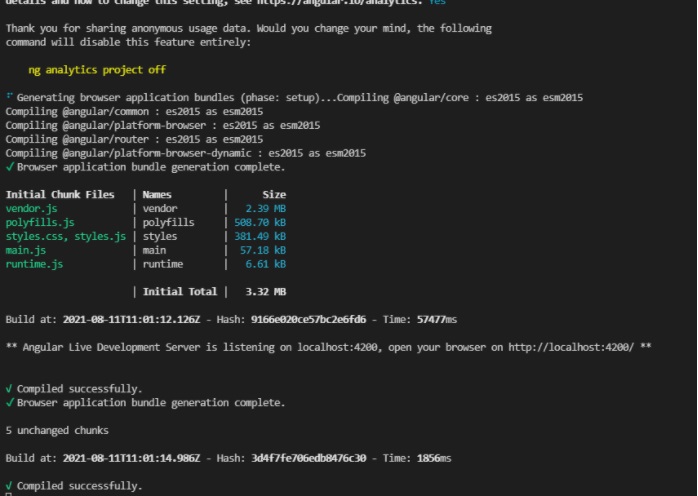This screenshot has width=698, height=496.
Task: Click the hash 9166e020ce57bc2e6fd6
Action: [x=308, y=320]
